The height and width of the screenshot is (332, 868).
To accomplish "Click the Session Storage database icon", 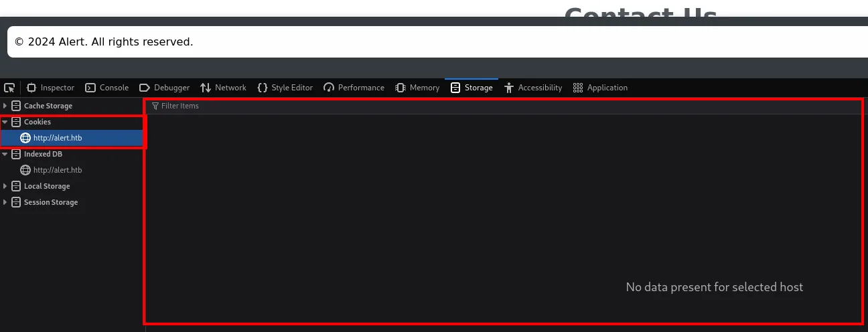I will pyautogui.click(x=16, y=202).
